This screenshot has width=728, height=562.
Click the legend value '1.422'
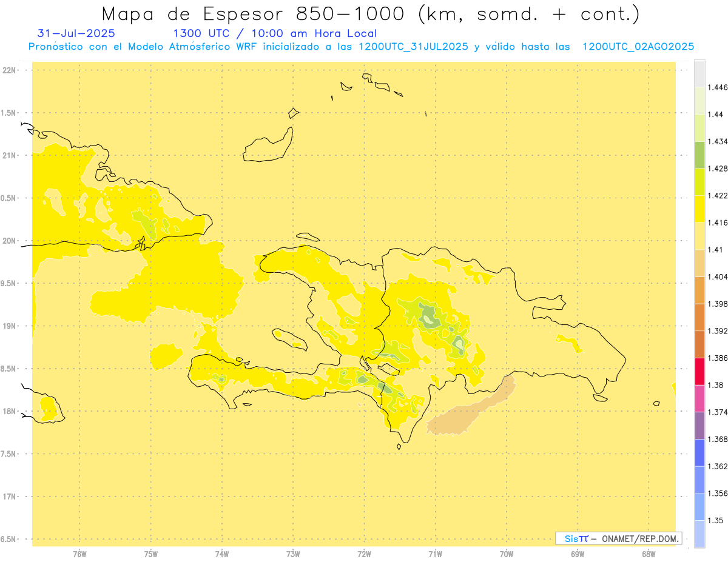(717, 195)
